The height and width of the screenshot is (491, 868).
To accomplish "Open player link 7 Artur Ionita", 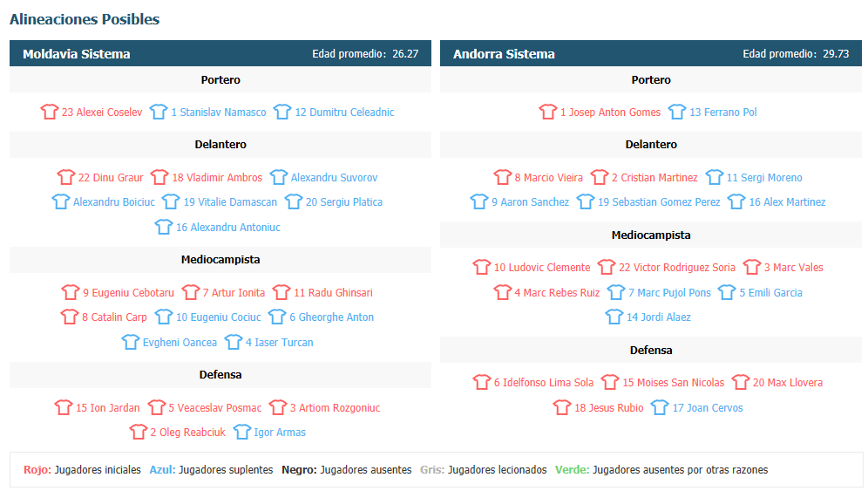I will pos(234,293).
